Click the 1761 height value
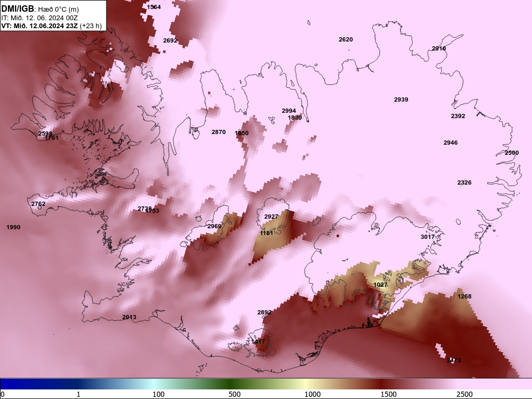The height and width of the screenshot is (399, 532). coord(52,138)
